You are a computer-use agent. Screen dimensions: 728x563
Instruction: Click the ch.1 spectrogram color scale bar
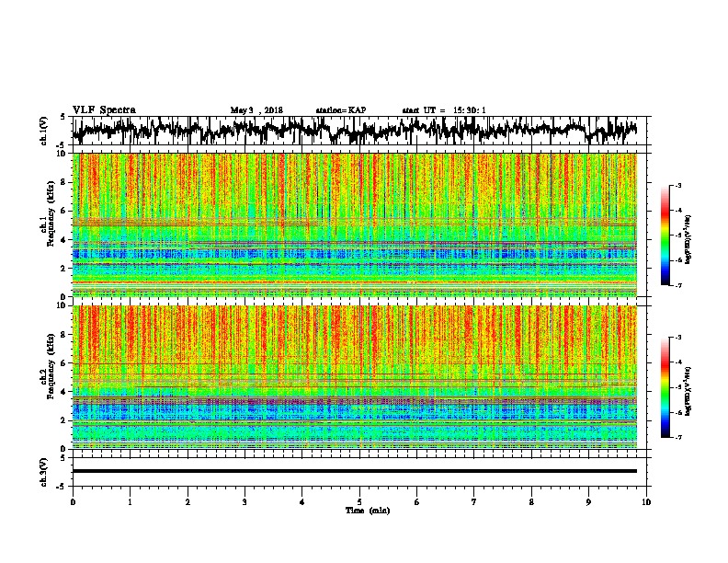[x=665, y=236]
